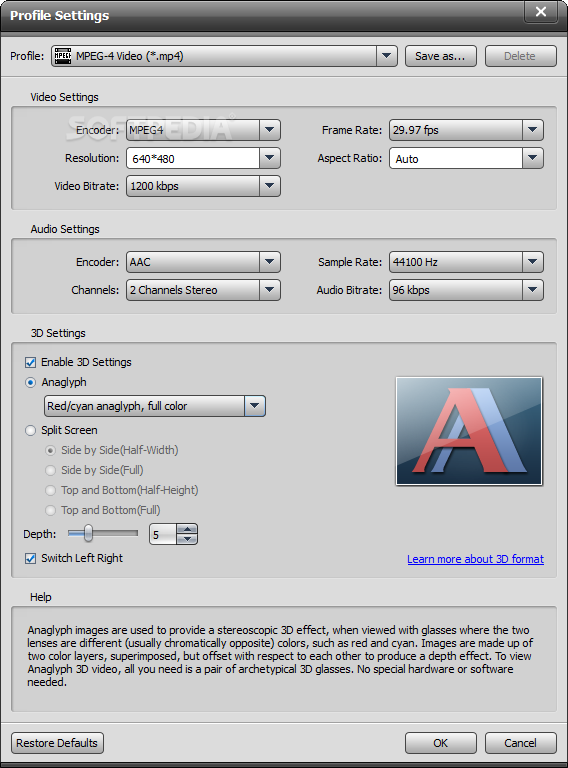Viewport: 568px width, 768px height.
Task: Click the anaglyph 3D preview image
Action: tap(469, 431)
